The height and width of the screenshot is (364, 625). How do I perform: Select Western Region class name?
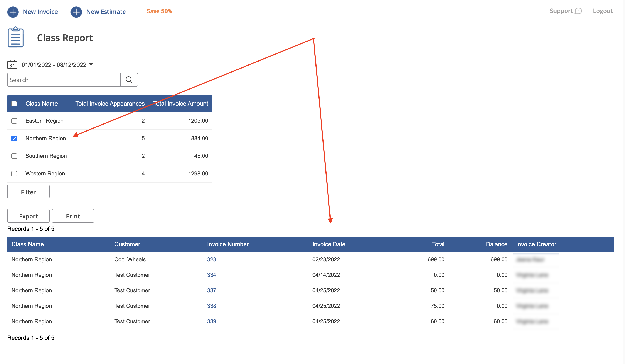coord(45,174)
